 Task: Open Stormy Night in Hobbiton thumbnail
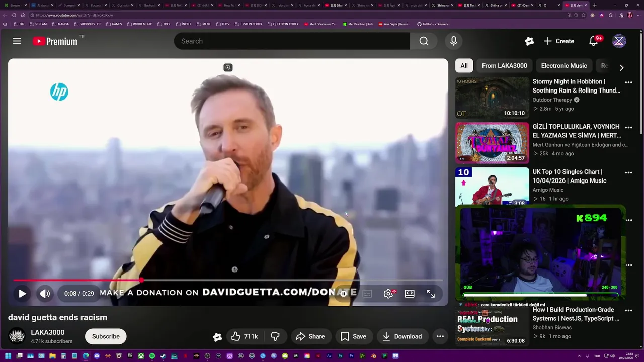pyautogui.click(x=492, y=98)
